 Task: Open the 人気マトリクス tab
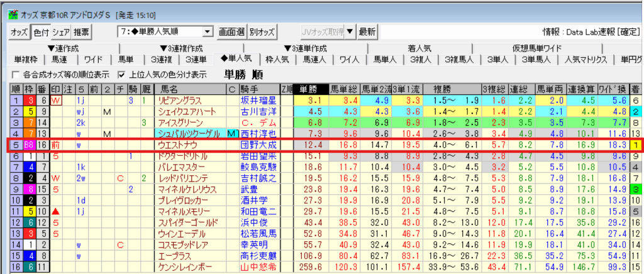point(586,60)
